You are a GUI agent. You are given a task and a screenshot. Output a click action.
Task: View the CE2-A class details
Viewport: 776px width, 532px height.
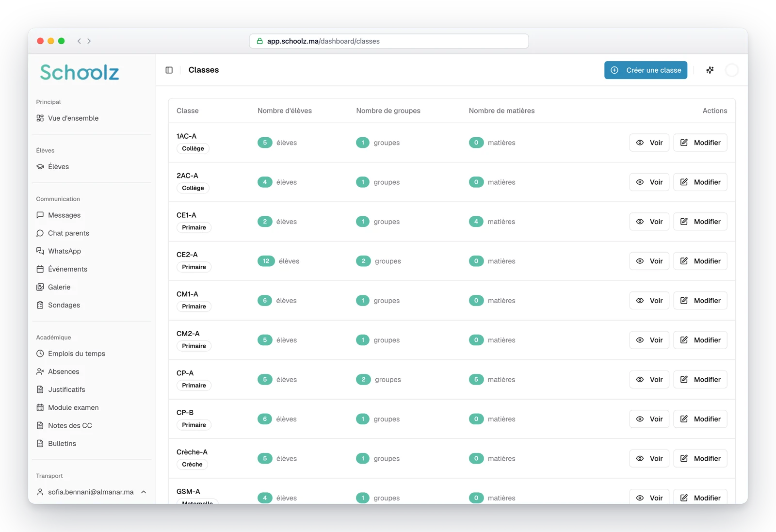pos(649,261)
